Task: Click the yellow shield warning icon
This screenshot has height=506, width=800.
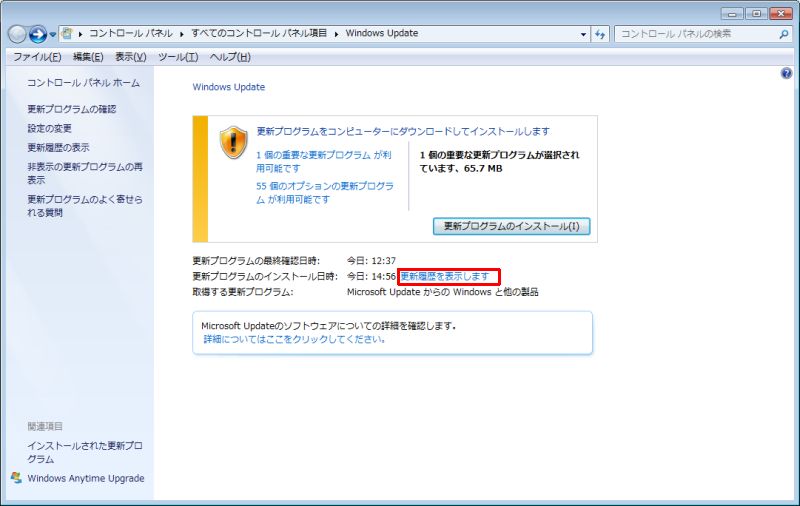Action: pos(234,142)
